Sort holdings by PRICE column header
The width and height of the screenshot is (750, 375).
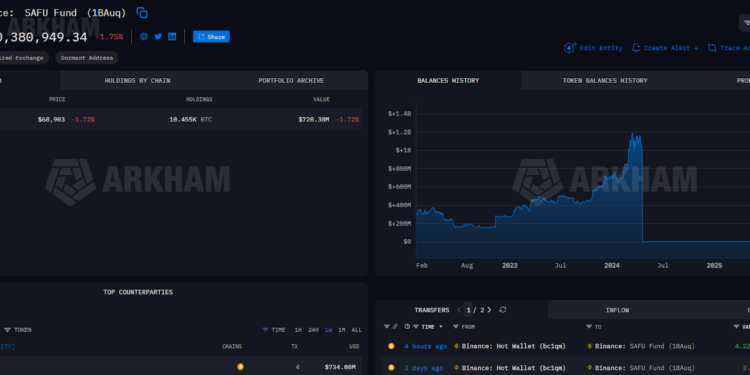(57, 99)
